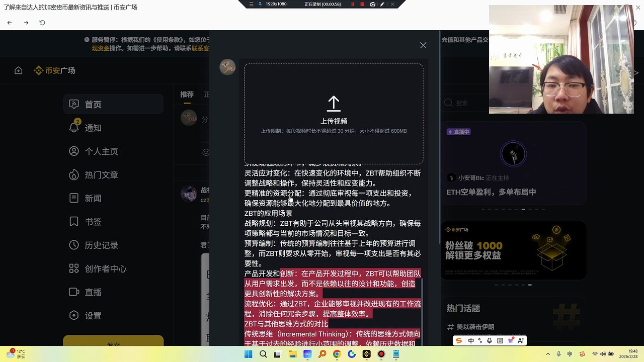Image resolution: width=644 pixels, height=362 pixels.
Task: Open the orange magnifier app on taskbar
Action: pyautogui.click(x=323, y=354)
